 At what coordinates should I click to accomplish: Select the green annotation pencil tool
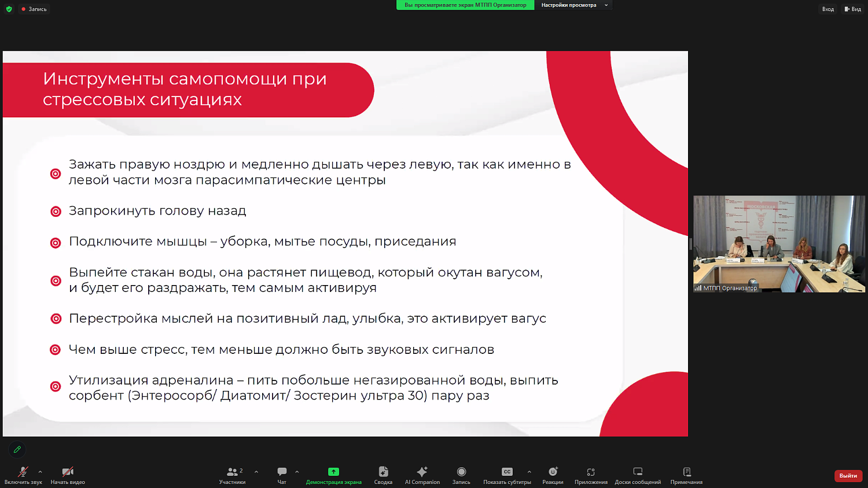(x=17, y=449)
